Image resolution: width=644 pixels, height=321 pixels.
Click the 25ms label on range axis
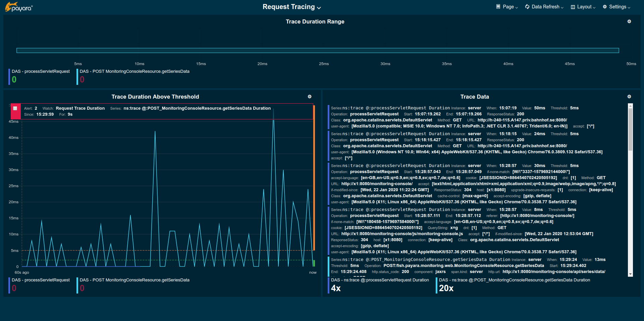(x=324, y=64)
